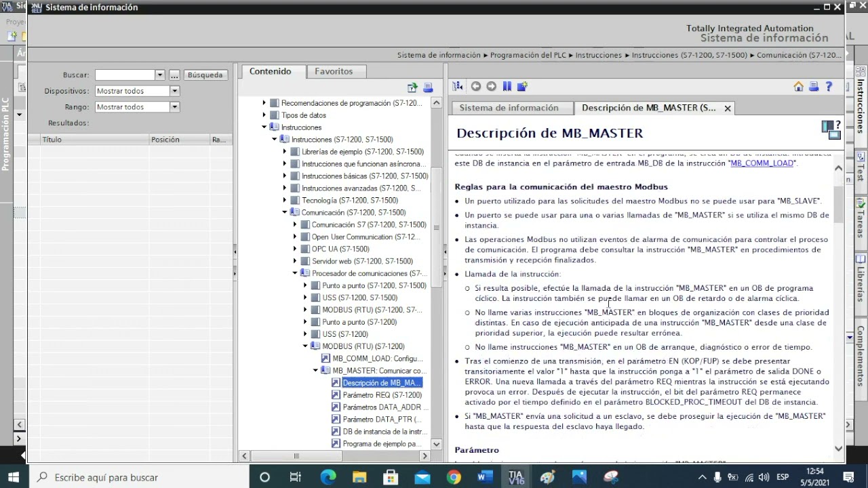Image resolution: width=868 pixels, height=488 pixels.
Task: Select the Tipos de datos tree item
Action: (303, 115)
